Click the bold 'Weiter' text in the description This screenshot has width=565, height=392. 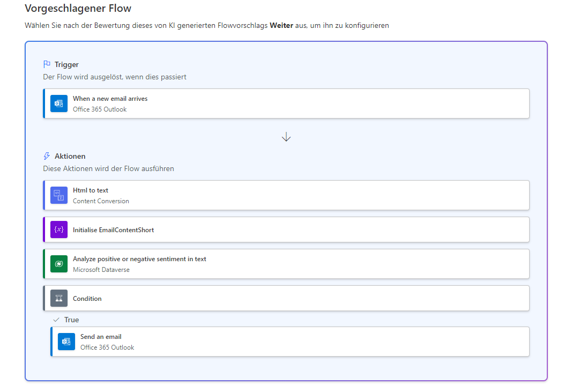tap(281, 25)
